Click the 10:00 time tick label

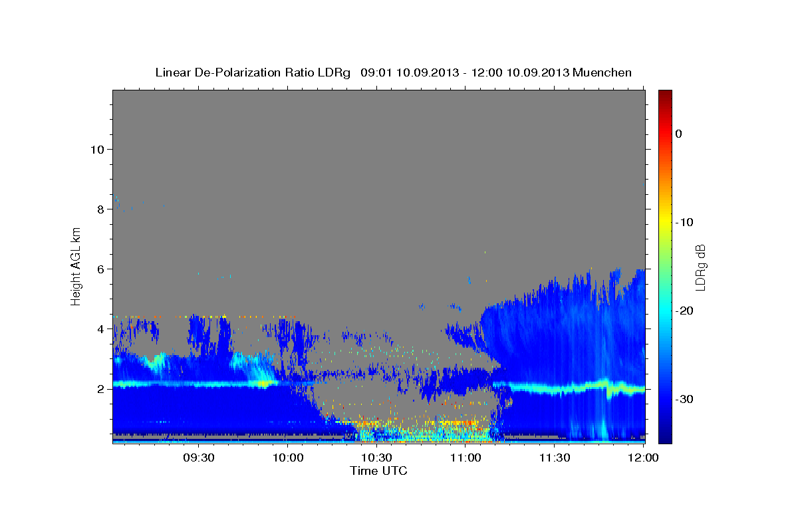pyautogui.click(x=288, y=458)
